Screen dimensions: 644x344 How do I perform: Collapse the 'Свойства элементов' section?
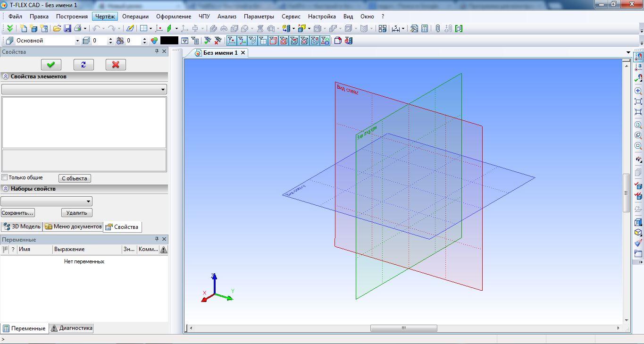point(6,76)
